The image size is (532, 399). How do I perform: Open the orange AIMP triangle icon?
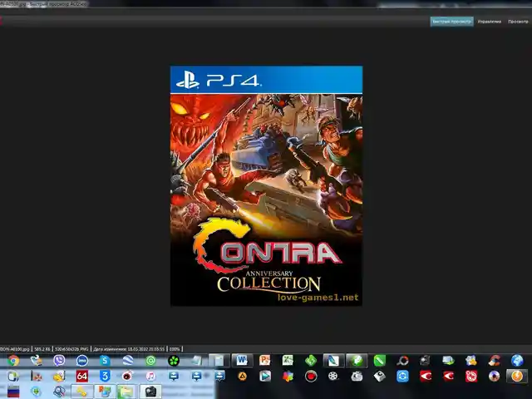click(242, 376)
